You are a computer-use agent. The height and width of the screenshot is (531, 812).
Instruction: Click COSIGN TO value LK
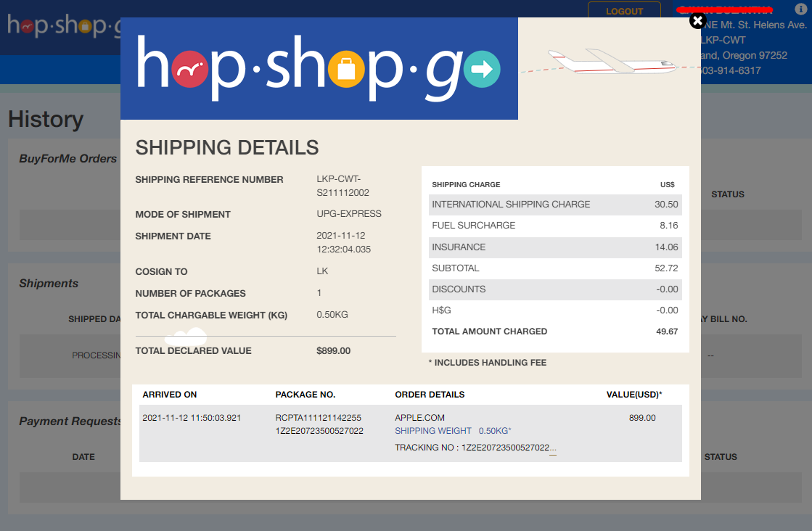tap(322, 271)
